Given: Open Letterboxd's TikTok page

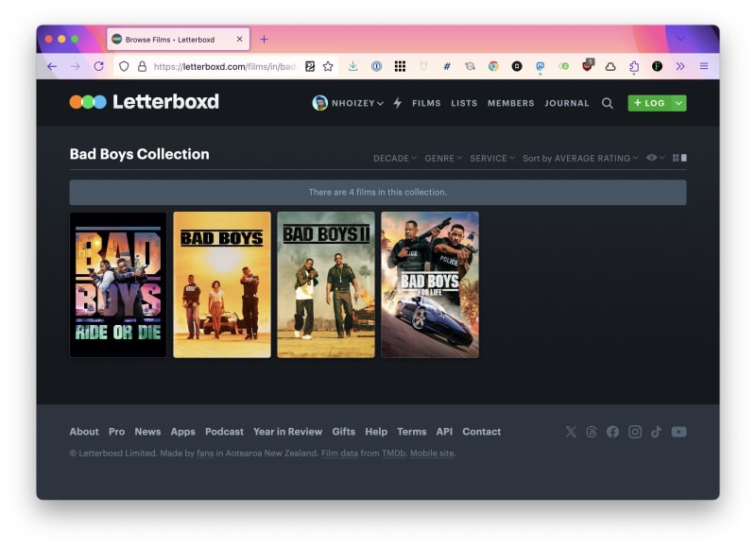Looking at the screenshot, I should 656,432.
